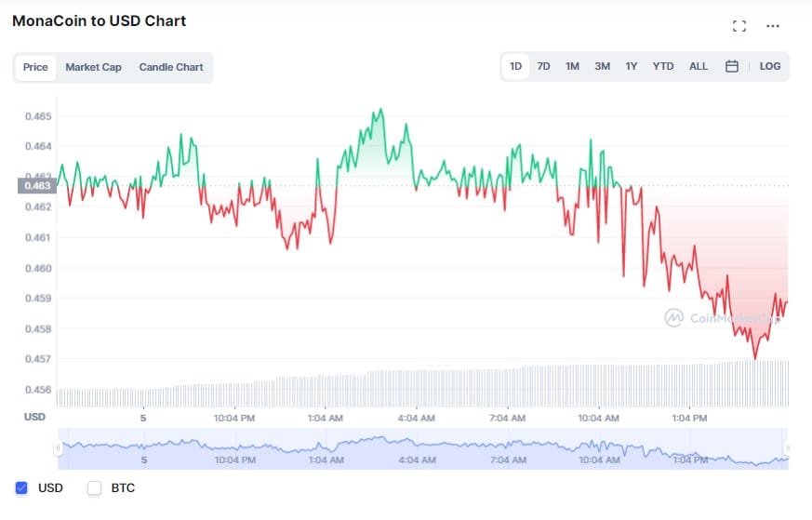This screenshot has height=520, width=812.
Task: Grab the left handle of range navigator
Action: tap(58, 448)
